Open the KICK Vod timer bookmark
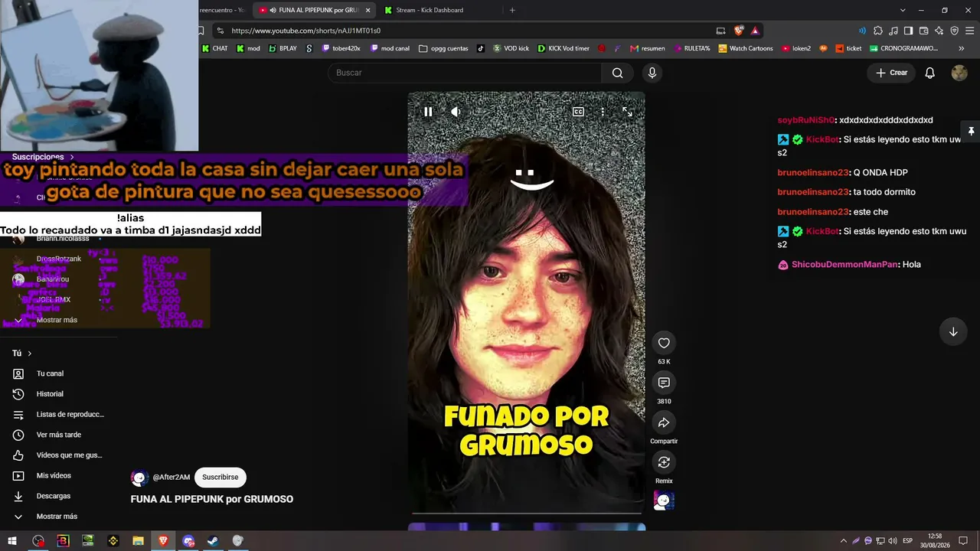 [x=563, y=48]
